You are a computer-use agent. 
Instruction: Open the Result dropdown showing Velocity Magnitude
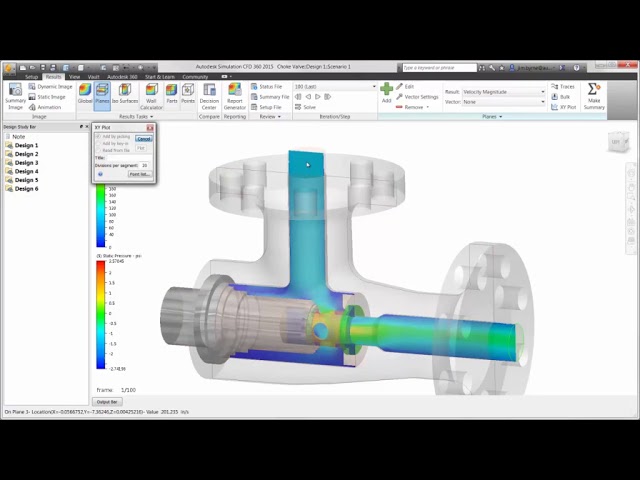[504, 92]
